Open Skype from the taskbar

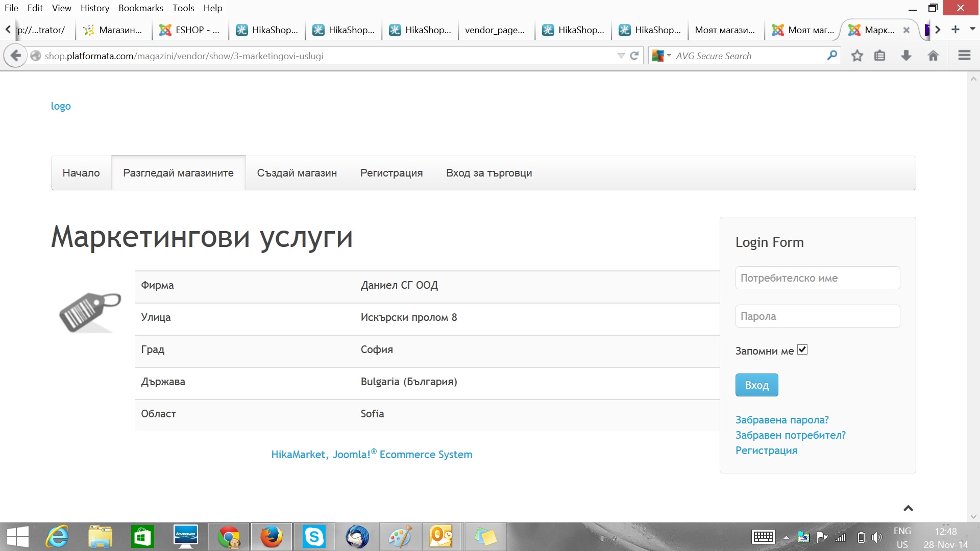(x=313, y=537)
